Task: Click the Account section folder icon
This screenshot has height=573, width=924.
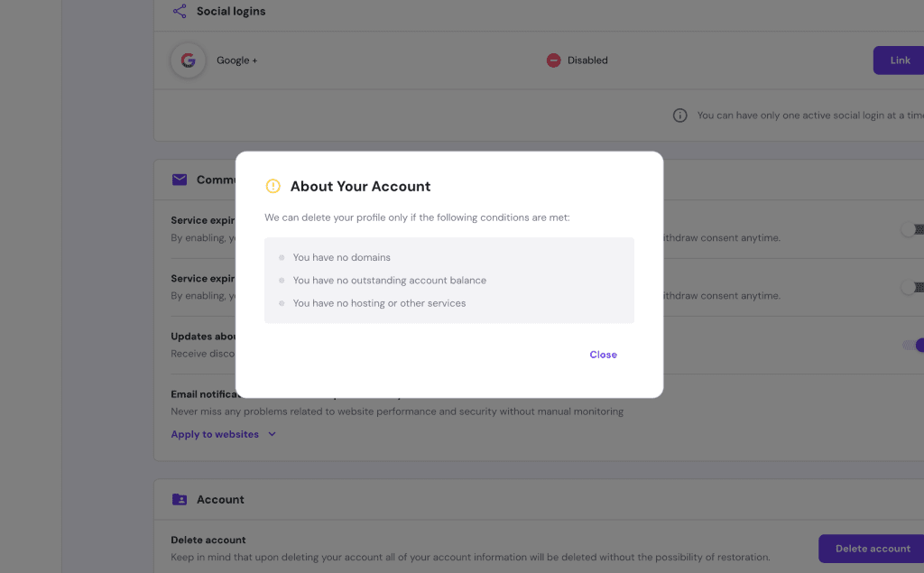Action: tap(180, 499)
